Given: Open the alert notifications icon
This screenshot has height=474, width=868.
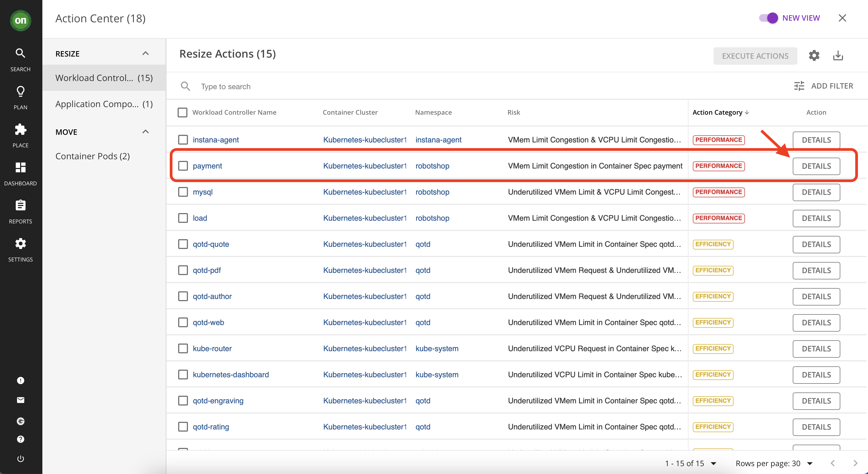Looking at the screenshot, I should coord(21,380).
